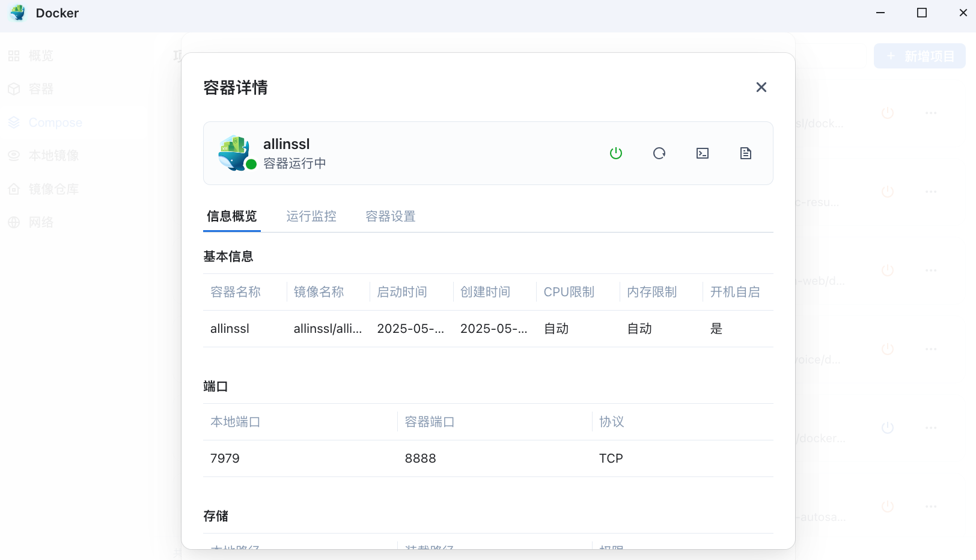Open 本地镜像 in the sidebar
This screenshot has width=976, height=560.
(x=53, y=156)
